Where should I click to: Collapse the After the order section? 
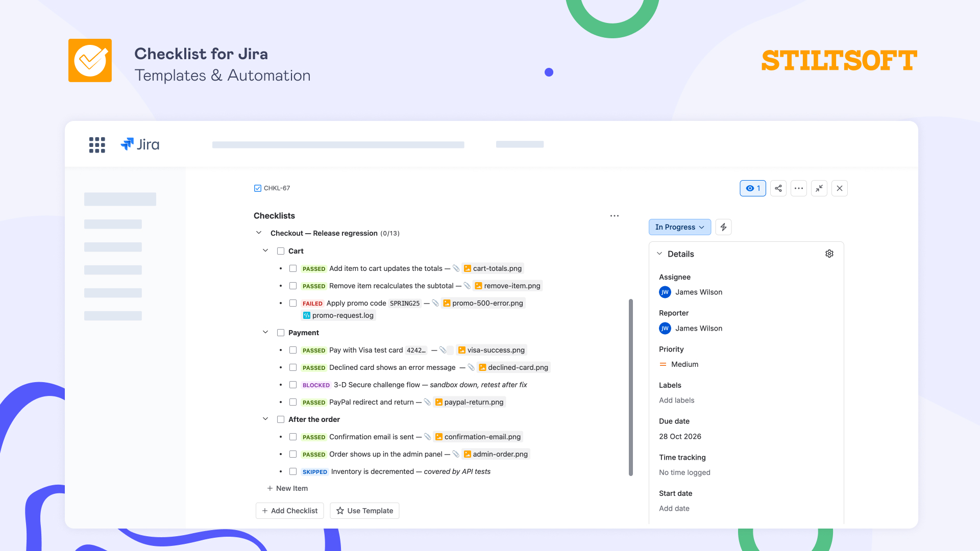click(x=265, y=419)
